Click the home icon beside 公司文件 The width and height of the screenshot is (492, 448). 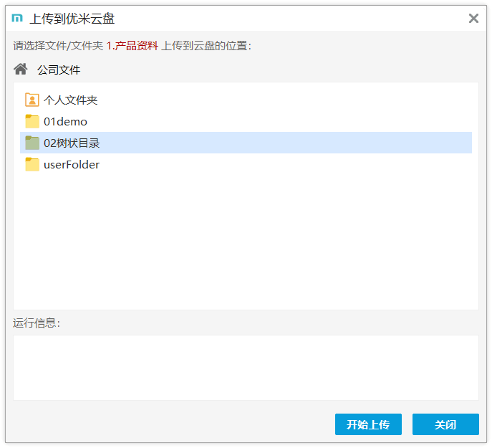coord(21,70)
